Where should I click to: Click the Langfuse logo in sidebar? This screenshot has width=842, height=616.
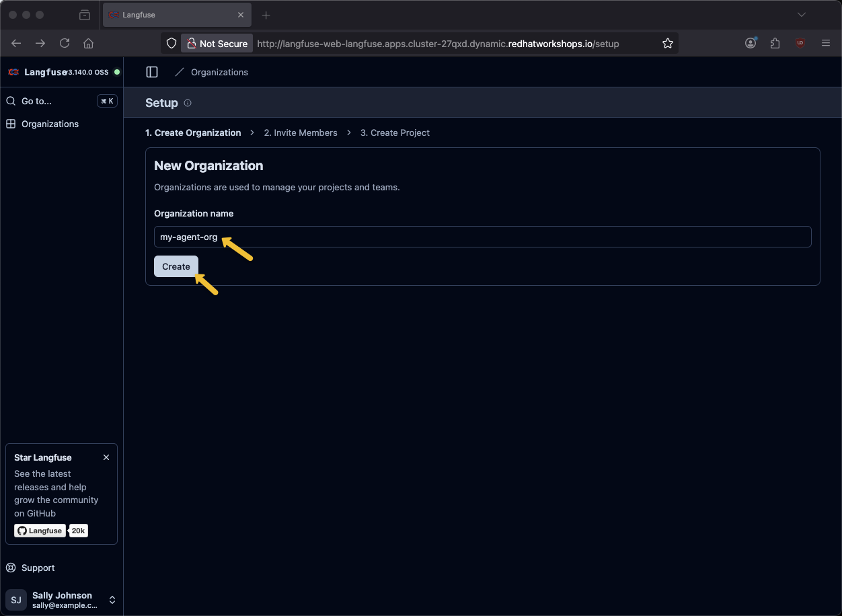(13, 72)
